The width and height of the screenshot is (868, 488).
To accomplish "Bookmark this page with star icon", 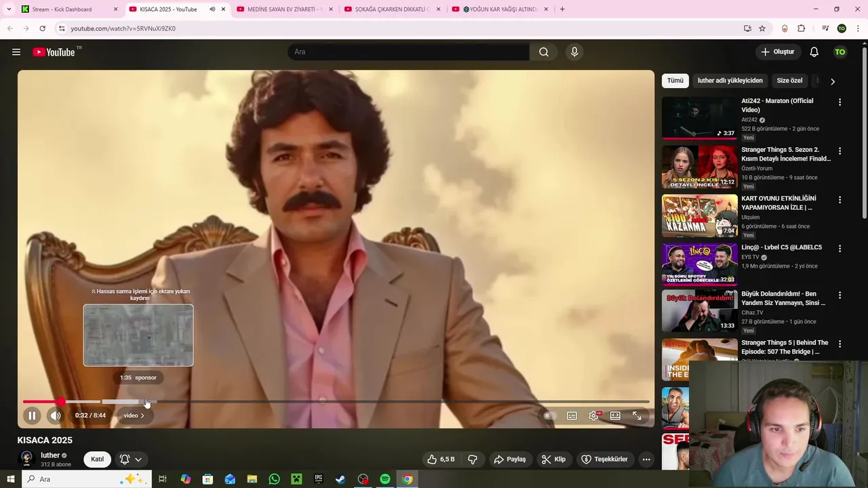I will pos(762,28).
